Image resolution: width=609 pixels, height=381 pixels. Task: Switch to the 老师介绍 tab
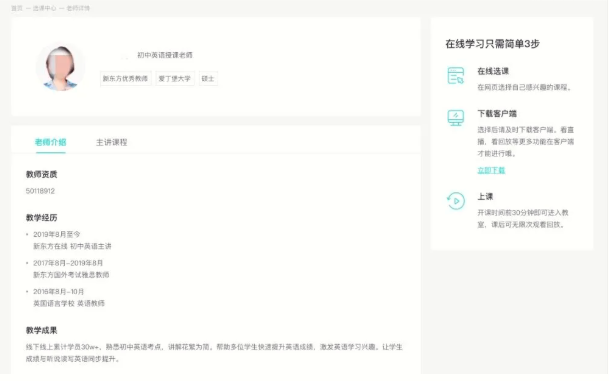pyautogui.click(x=50, y=143)
